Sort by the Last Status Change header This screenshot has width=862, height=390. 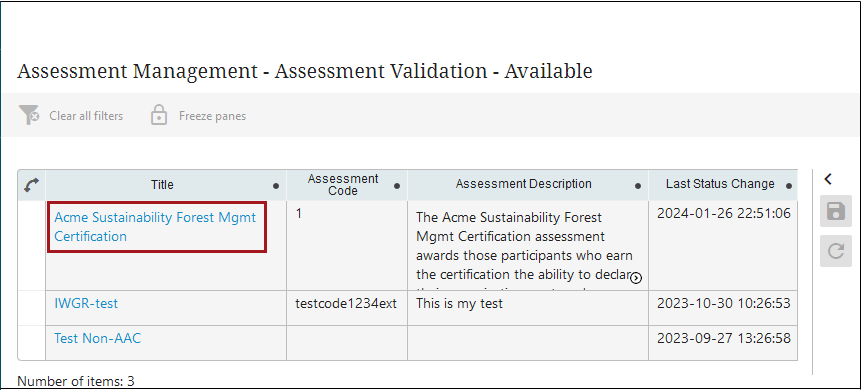pyautogui.click(x=720, y=184)
